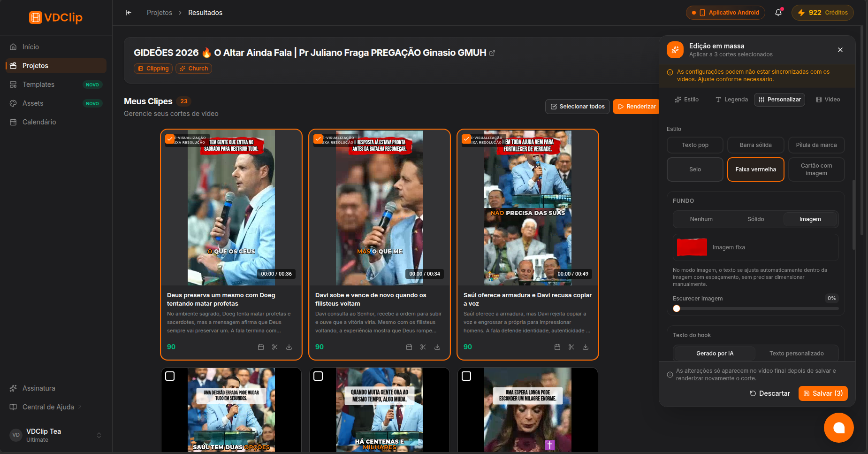The width and height of the screenshot is (868, 454).
Task: Select the Uma decisão errada clip checkbox
Action: 170,376
